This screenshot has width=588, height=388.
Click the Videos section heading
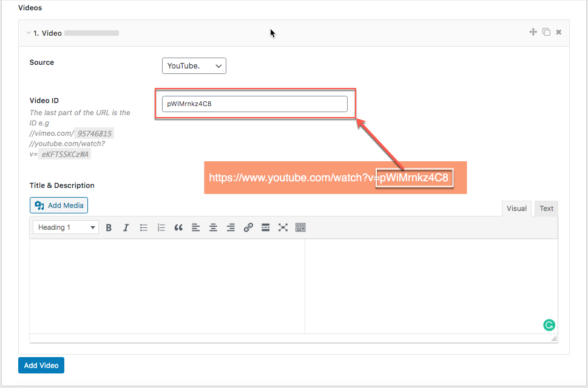(x=30, y=8)
